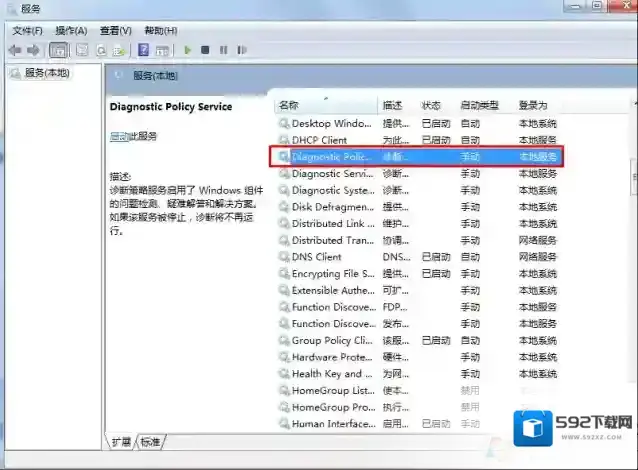Select the DNS Client service row
638x470 pixels.
click(x=316, y=257)
